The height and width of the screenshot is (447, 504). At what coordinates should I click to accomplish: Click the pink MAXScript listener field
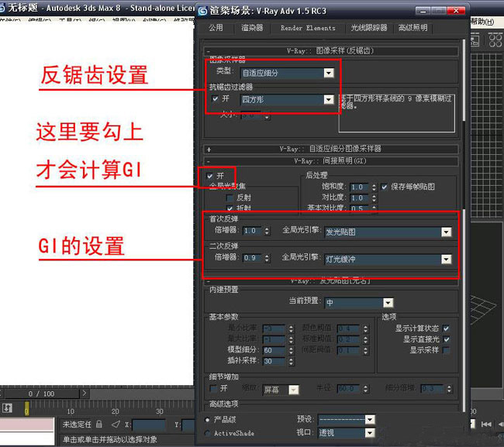click(x=27, y=424)
